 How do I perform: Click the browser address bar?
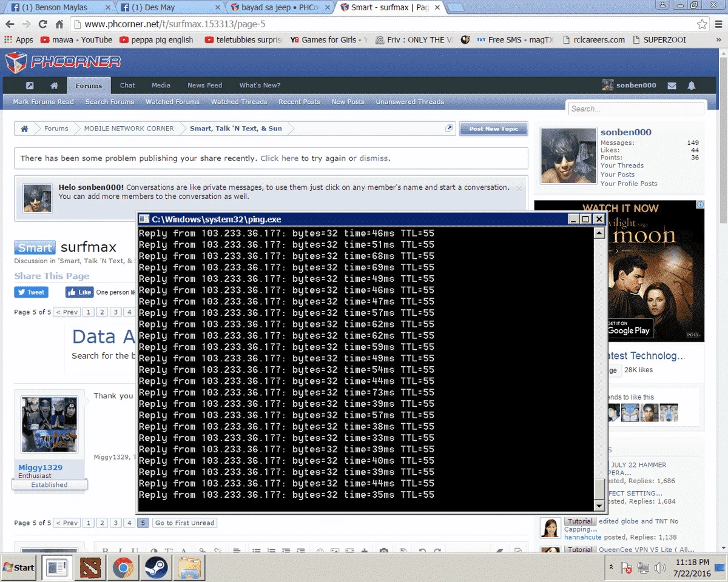388,25
